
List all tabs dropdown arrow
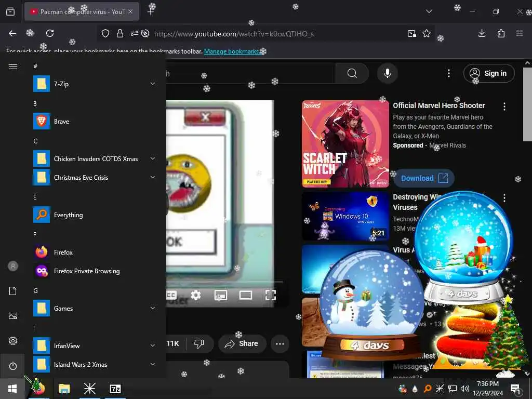click(429, 11)
